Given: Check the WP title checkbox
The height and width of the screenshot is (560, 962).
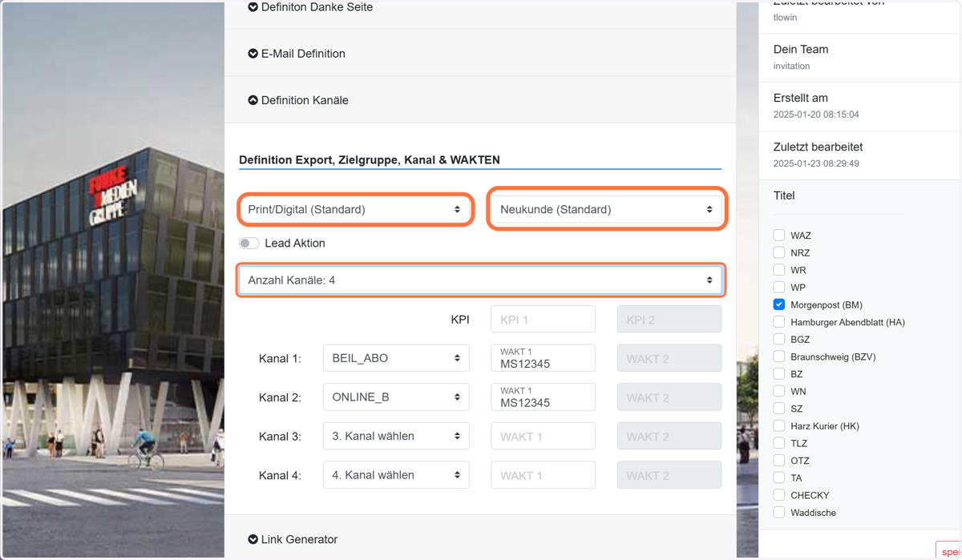Looking at the screenshot, I should pos(779,287).
